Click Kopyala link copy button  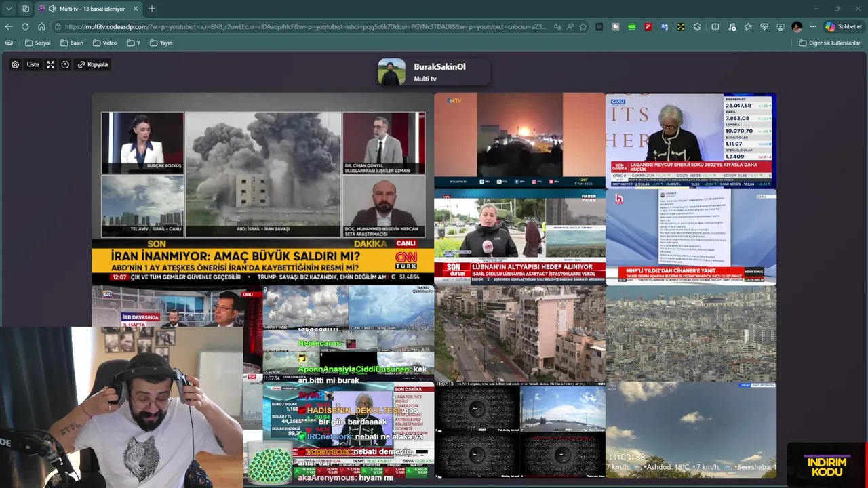[93, 64]
